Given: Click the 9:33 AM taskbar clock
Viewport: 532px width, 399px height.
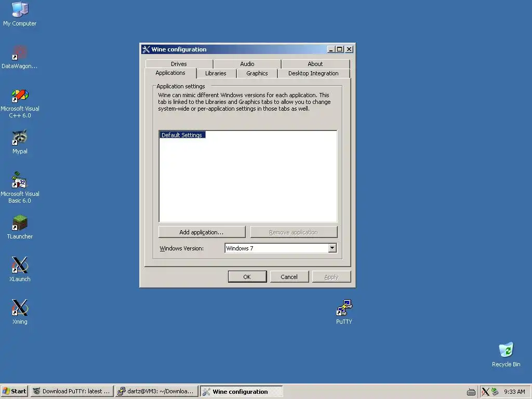Looking at the screenshot, I should (x=514, y=392).
